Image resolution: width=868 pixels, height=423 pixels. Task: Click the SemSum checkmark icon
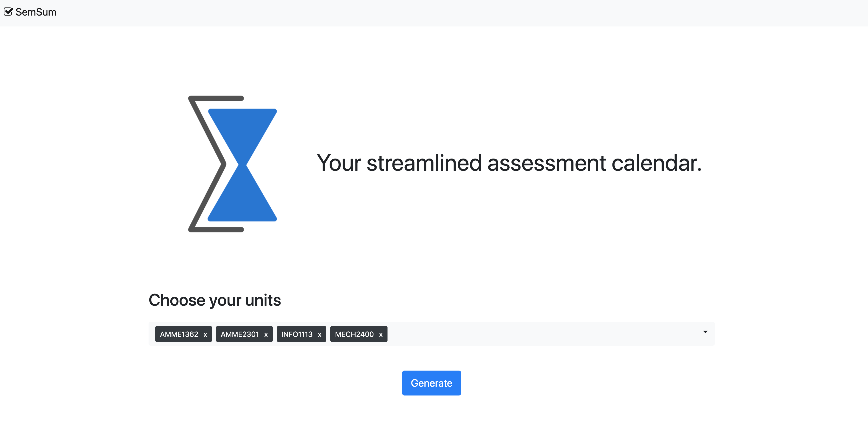(8, 12)
